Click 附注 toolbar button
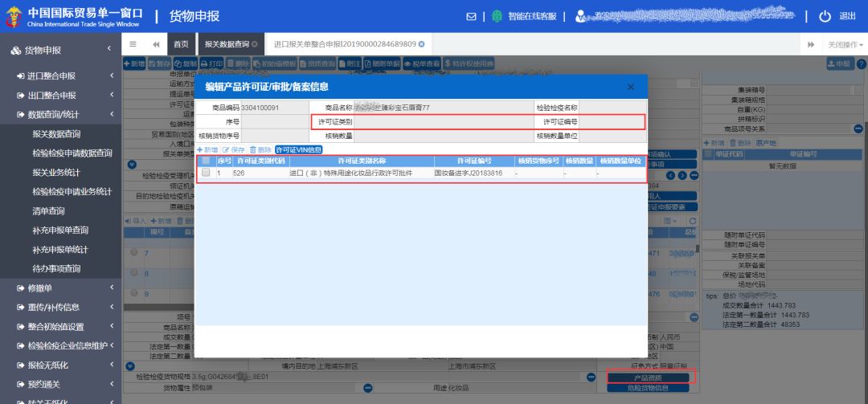Image resolution: width=868 pixels, height=404 pixels. (350, 63)
